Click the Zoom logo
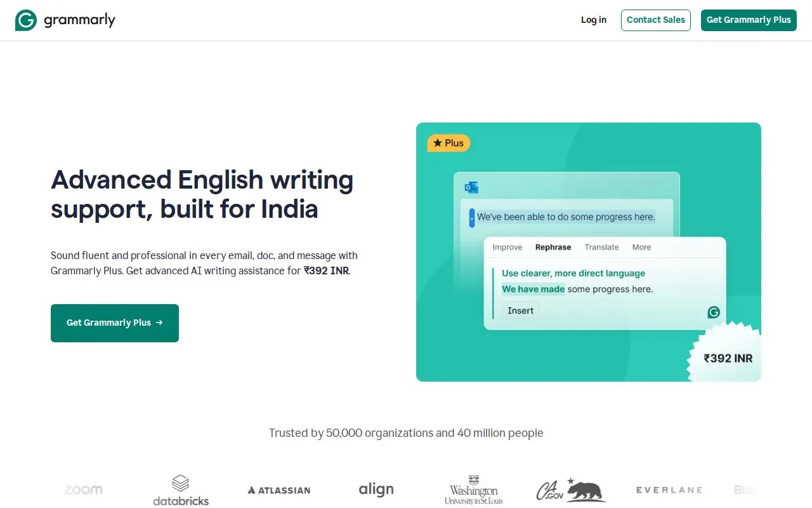 pyautogui.click(x=84, y=490)
